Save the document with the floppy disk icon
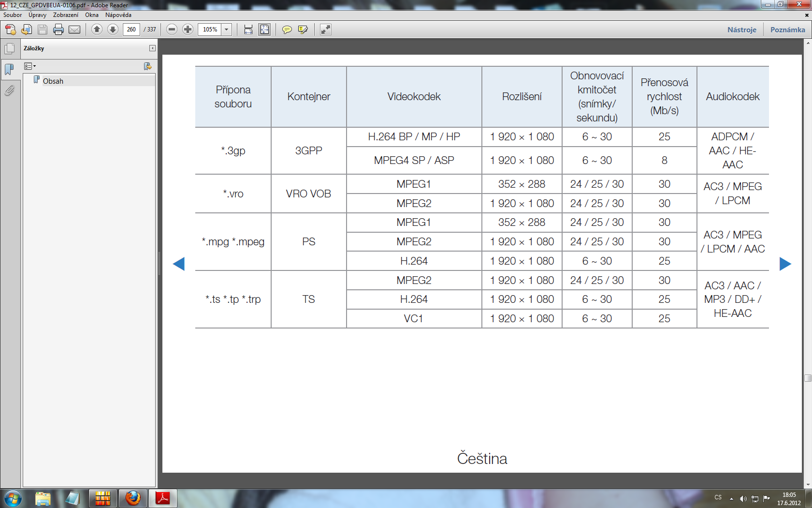The image size is (812, 508). 43,30
